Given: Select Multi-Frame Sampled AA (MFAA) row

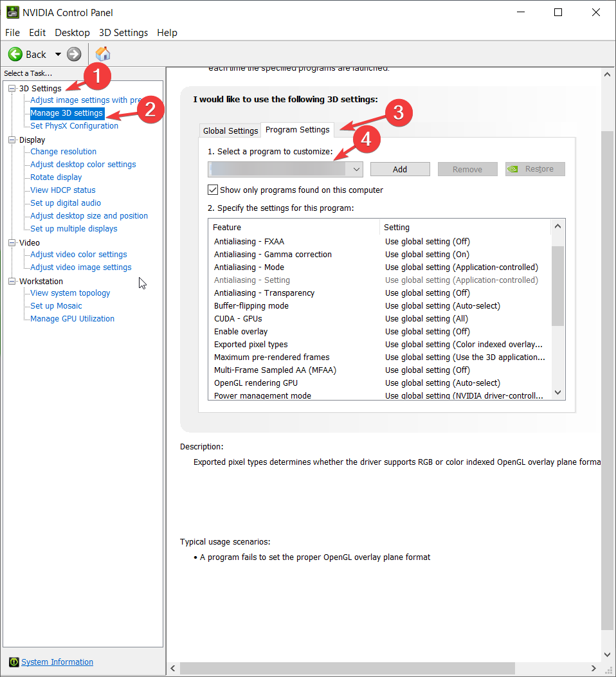Looking at the screenshot, I should (380, 370).
